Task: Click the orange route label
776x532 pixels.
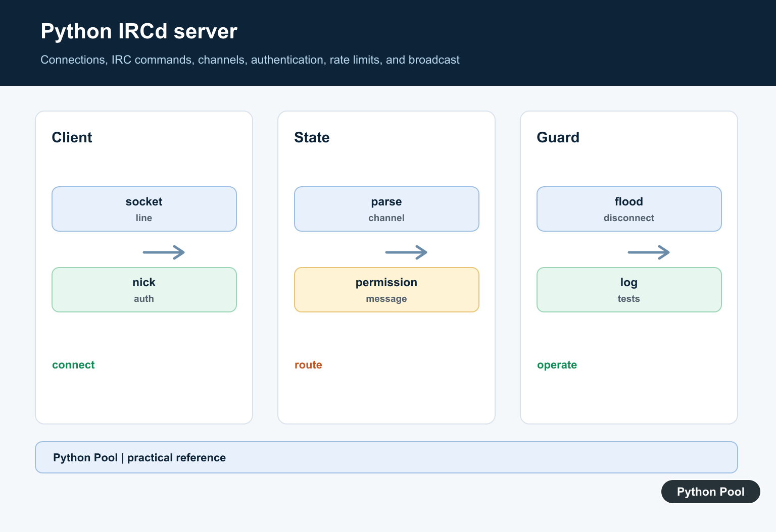Action: [x=308, y=365]
